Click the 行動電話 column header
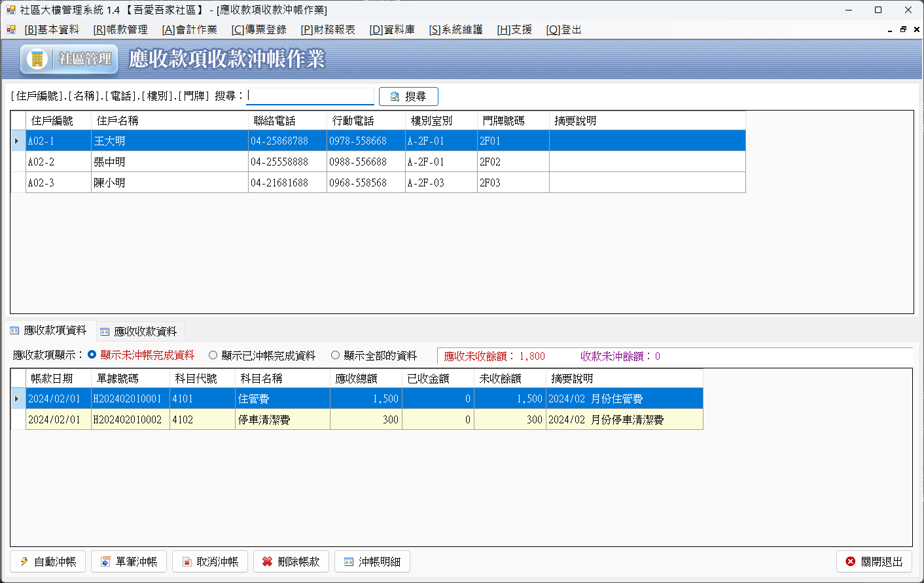924x583 pixels. click(366, 120)
